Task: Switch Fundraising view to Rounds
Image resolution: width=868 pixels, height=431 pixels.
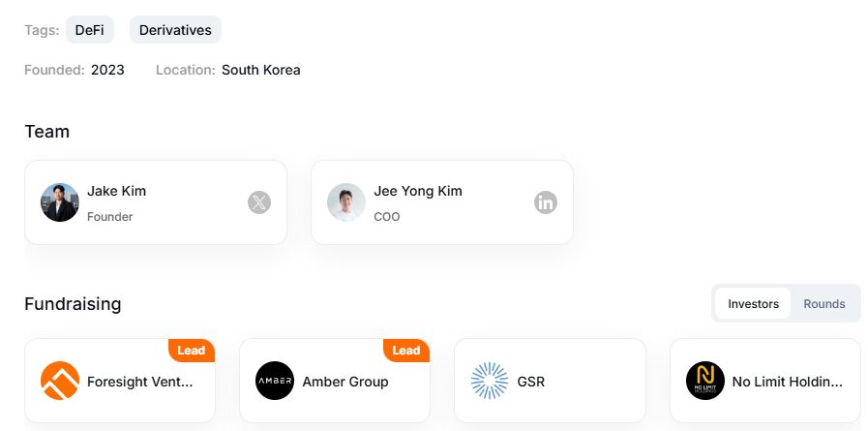Action: point(824,303)
